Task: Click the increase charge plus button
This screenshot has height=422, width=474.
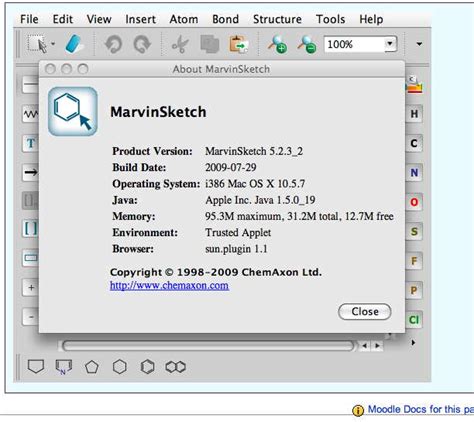Action: [x=31, y=287]
